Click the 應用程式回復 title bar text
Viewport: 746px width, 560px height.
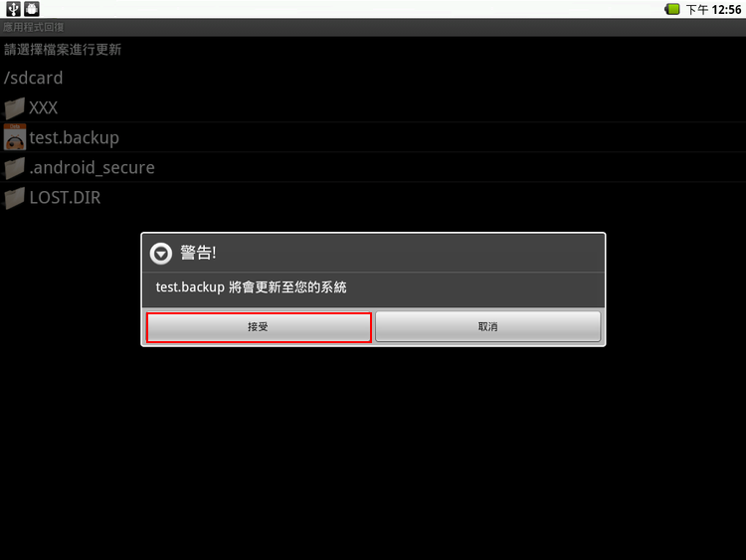tap(33, 27)
